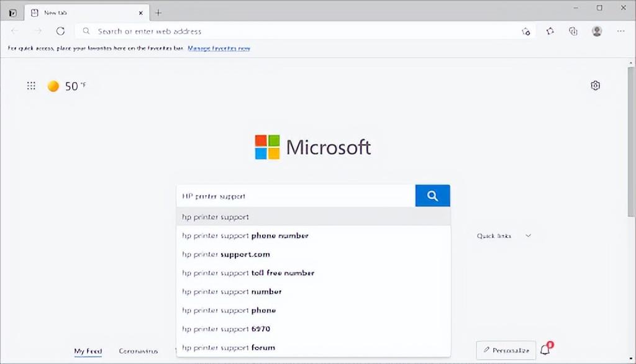Select the highlighted suggestion hp printer support
Image resolution: width=636 pixels, height=364 pixels.
pyautogui.click(x=313, y=217)
